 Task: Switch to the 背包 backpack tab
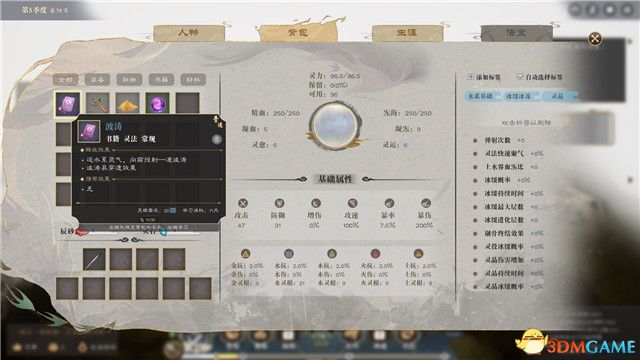click(298, 33)
